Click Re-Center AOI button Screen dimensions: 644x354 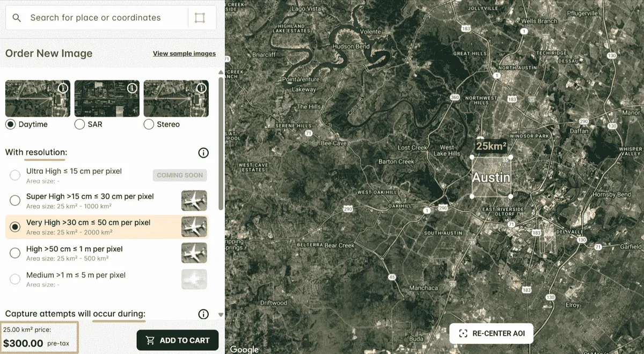click(491, 334)
